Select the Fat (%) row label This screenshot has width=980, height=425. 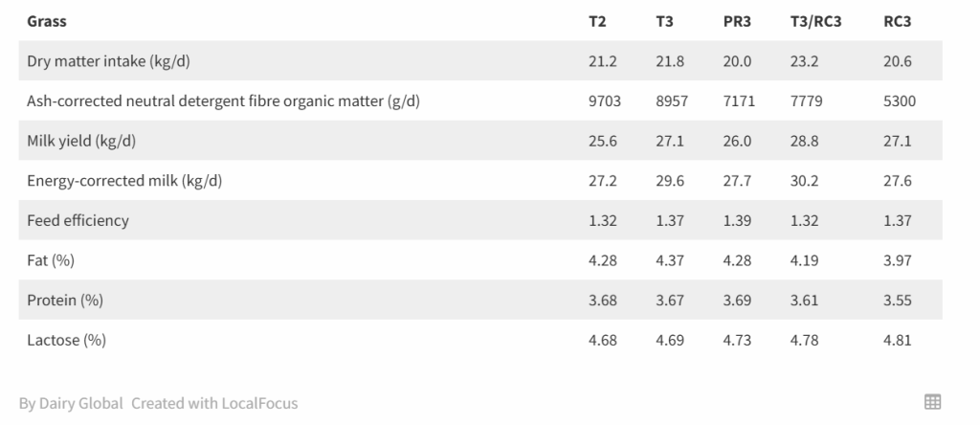(51, 260)
